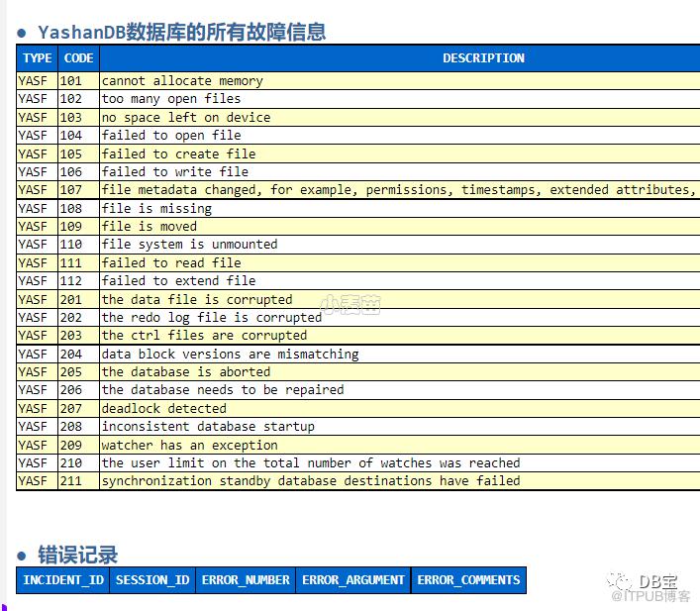Click the ERROR_COMMENTS column header
This screenshot has width=700, height=611.
click(468, 580)
